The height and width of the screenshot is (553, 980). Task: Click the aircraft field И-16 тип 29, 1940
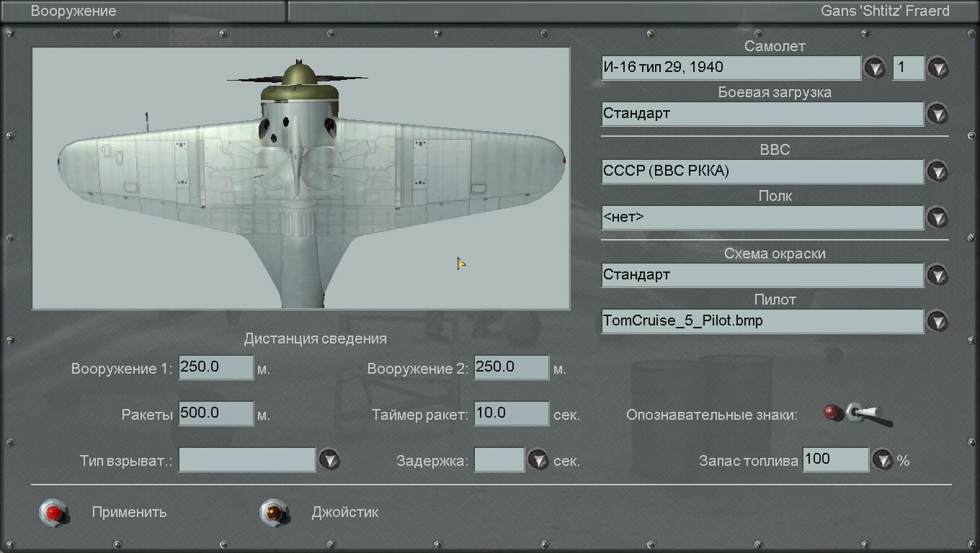(731, 68)
